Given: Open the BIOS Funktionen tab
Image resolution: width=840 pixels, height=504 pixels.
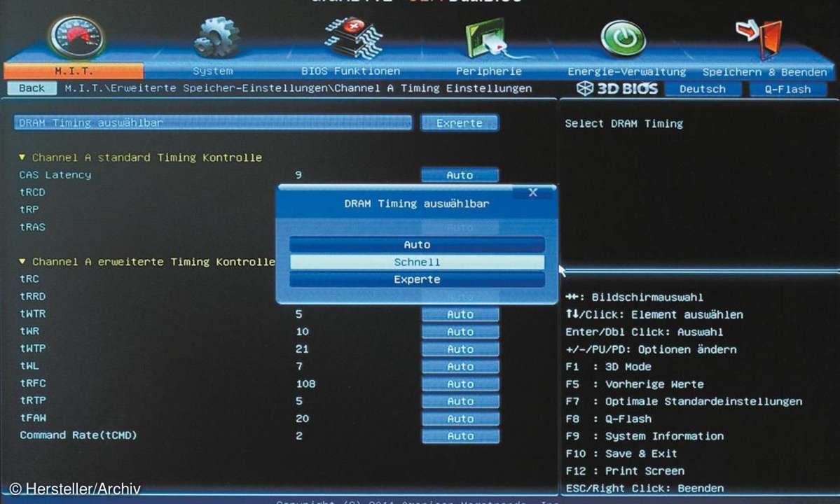Looking at the screenshot, I should tap(350, 71).
